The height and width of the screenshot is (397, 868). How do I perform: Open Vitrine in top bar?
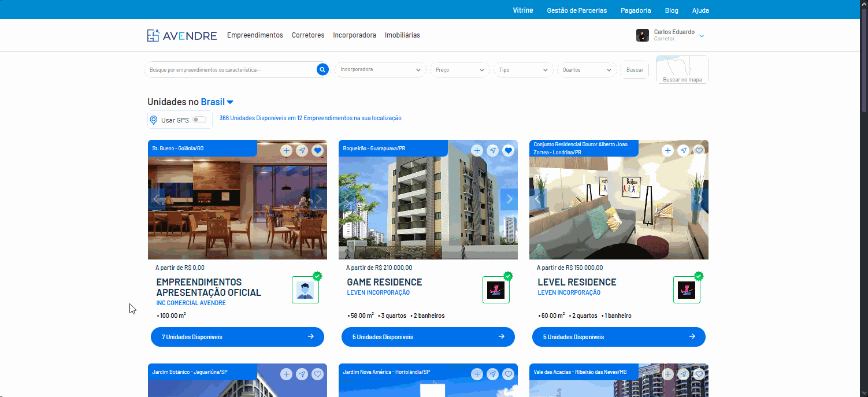pyautogui.click(x=523, y=10)
